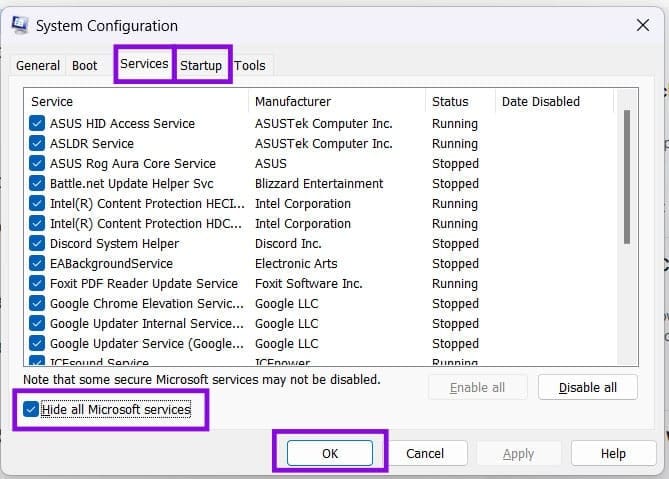Screen dimensions: 669x479
Task: Select the Services tab
Action: (x=144, y=64)
